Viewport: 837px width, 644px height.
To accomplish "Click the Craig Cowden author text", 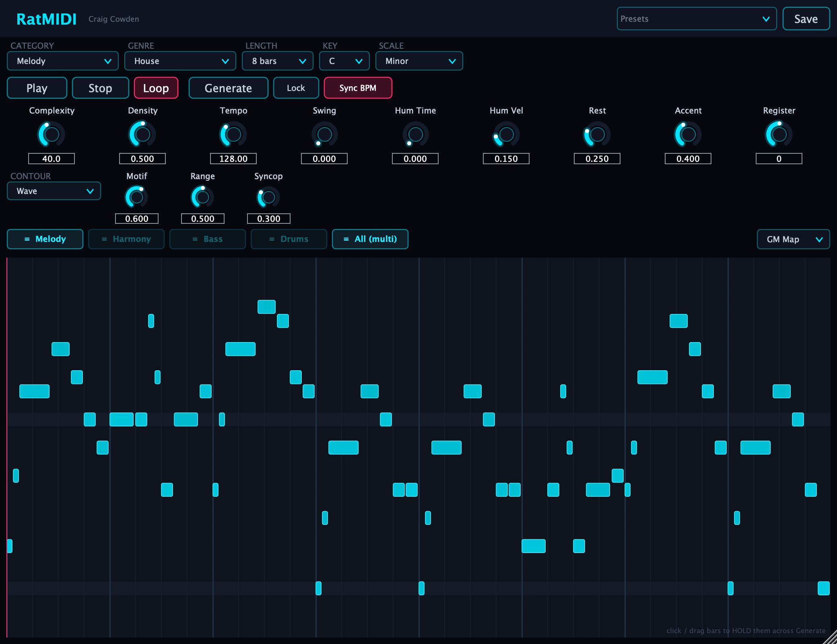I will (114, 19).
